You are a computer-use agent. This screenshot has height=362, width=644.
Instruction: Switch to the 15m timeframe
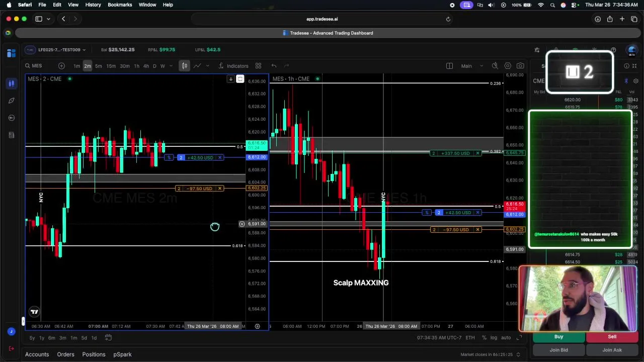[x=111, y=66]
